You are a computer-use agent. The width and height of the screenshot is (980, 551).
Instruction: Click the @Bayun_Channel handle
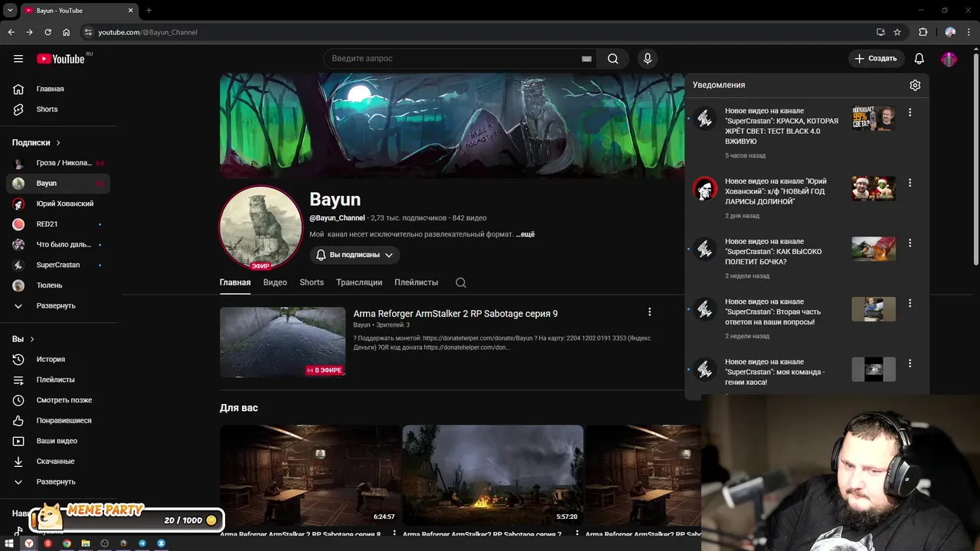click(337, 218)
